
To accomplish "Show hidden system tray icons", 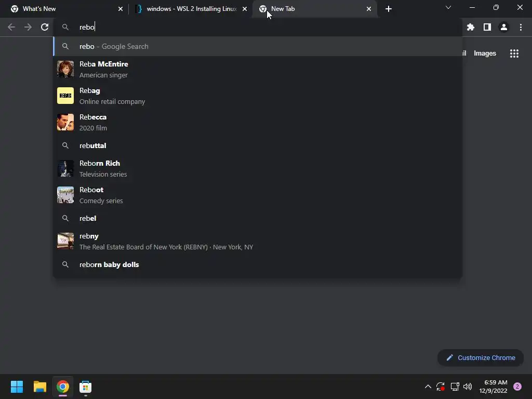I will pyautogui.click(x=428, y=387).
